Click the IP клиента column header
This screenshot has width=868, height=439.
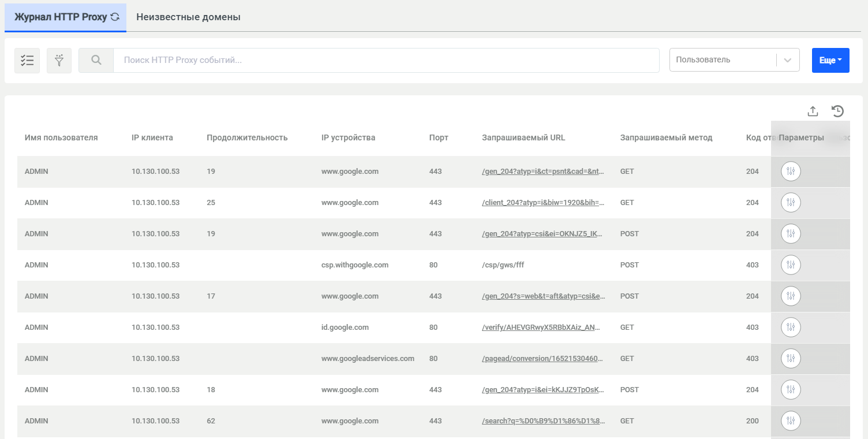(x=152, y=137)
